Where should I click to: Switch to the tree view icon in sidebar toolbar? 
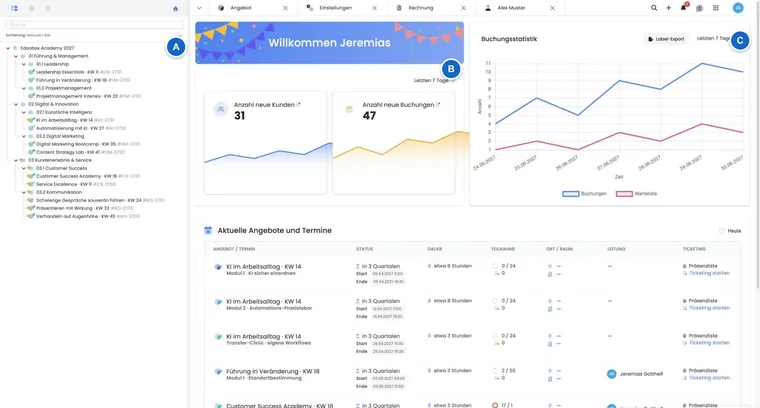(15, 8)
